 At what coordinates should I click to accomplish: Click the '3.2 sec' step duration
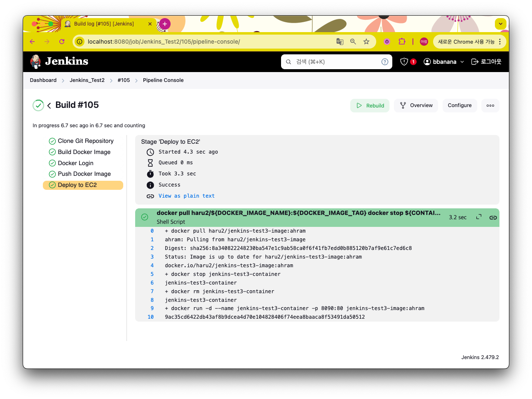click(x=458, y=217)
